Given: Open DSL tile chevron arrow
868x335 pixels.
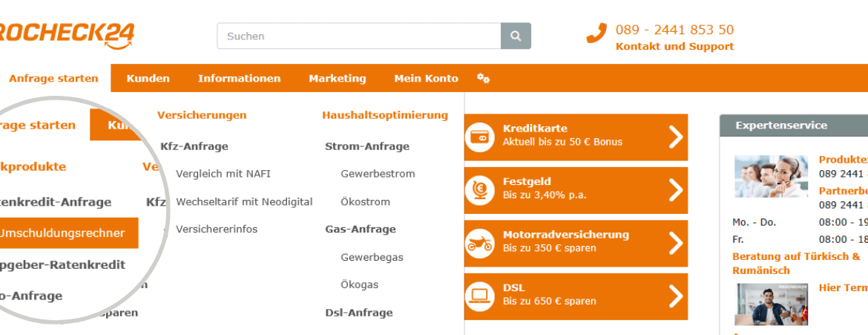Looking at the screenshot, I should click(x=675, y=296).
